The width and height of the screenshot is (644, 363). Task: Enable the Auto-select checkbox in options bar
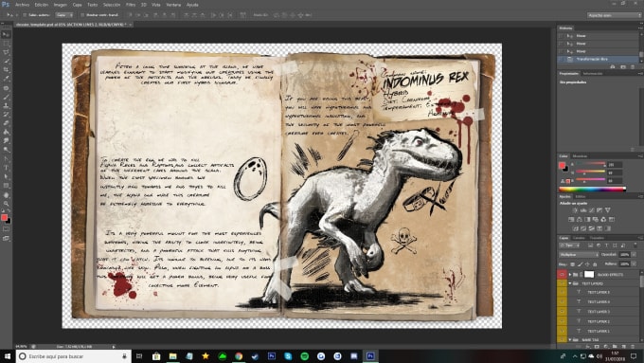(x=25, y=15)
